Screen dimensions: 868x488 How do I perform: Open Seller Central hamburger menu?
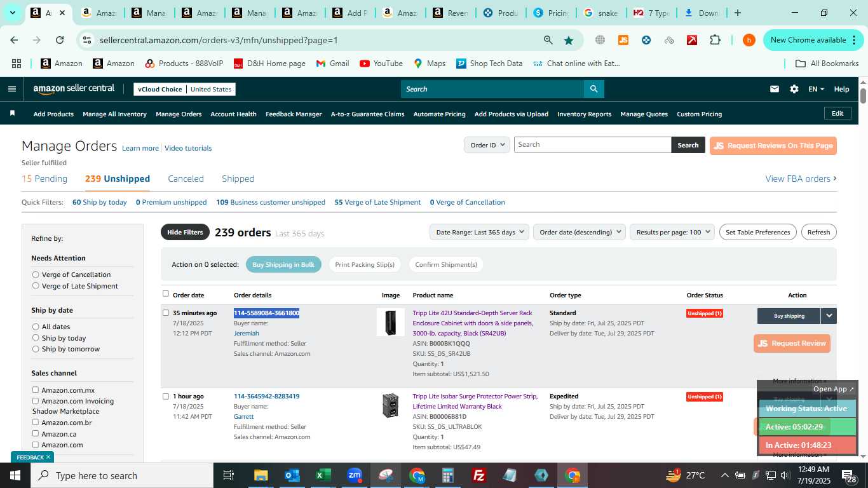tap(11, 89)
